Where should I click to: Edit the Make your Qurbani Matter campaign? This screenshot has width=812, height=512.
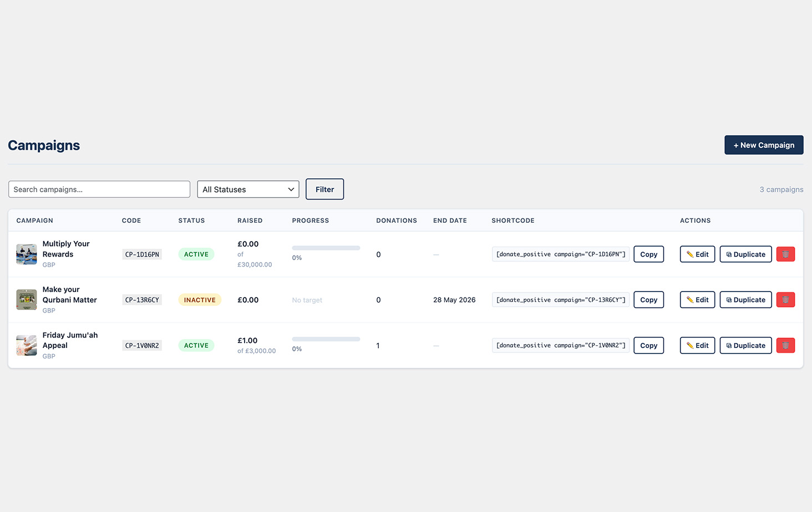tap(697, 300)
